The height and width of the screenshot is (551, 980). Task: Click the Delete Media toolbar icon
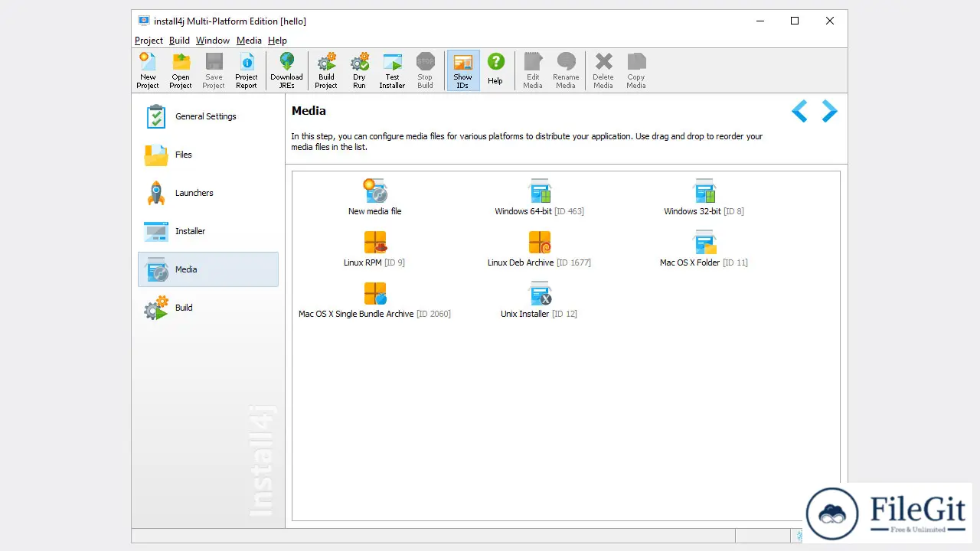[x=603, y=70]
